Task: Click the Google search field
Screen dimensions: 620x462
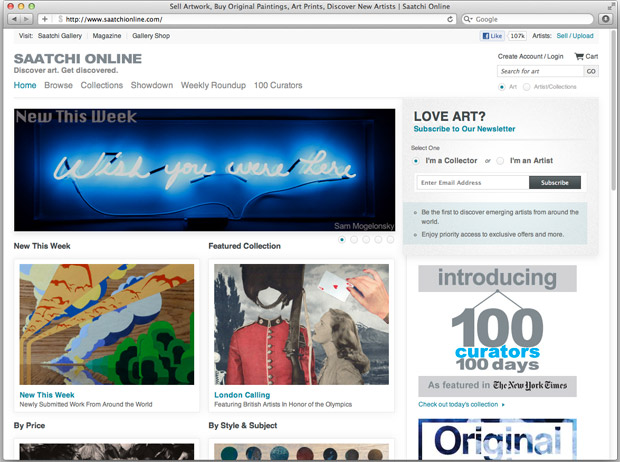Action: click(x=527, y=19)
